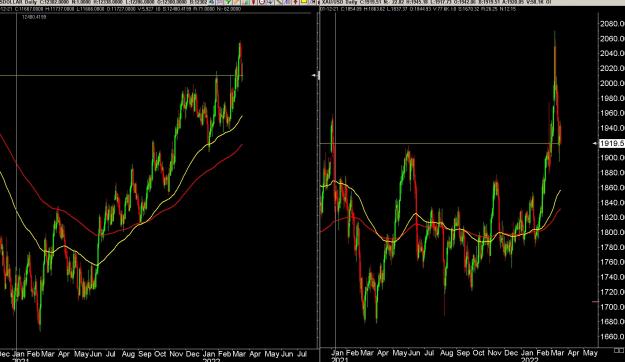The width and height of the screenshot is (625, 362).
Task: Click the 1880.0 price axis label
Action: pyautogui.click(x=612, y=173)
